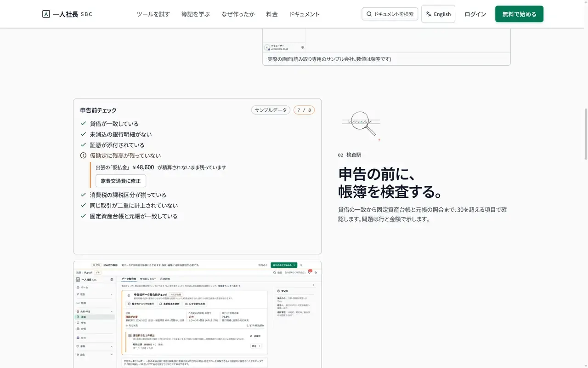Screen dimensions: 588x368
Task: Focus the ドキュメントを検索 search field
Action: coord(390,14)
